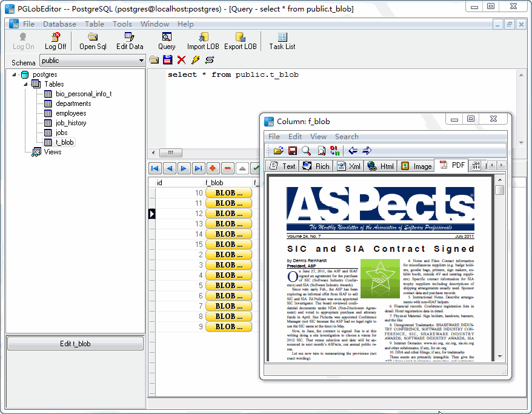Switch to the Xml viewer tab
This screenshot has width=532, height=414.
pyautogui.click(x=349, y=166)
